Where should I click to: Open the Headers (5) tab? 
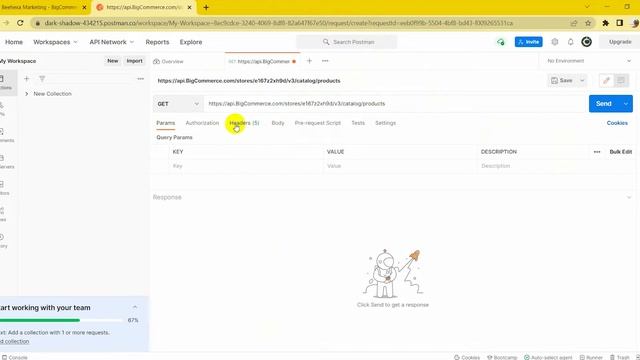pos(244,123)
